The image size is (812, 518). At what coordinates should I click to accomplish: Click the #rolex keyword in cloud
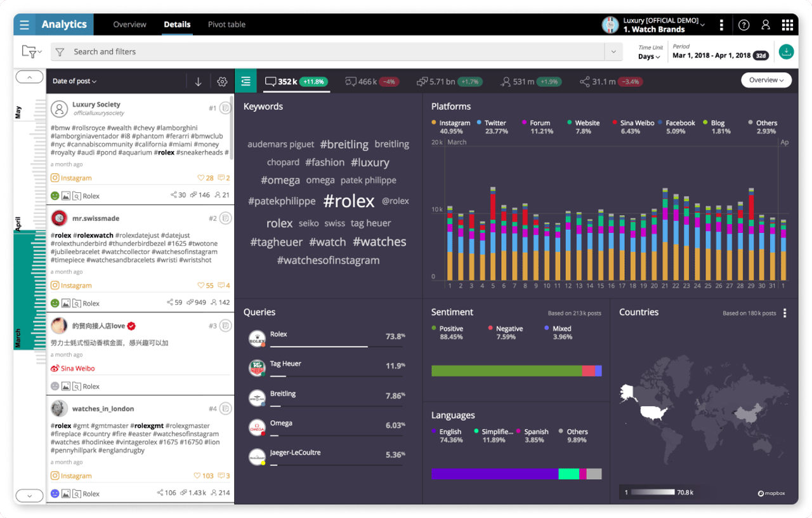click(x=349, y=201)
